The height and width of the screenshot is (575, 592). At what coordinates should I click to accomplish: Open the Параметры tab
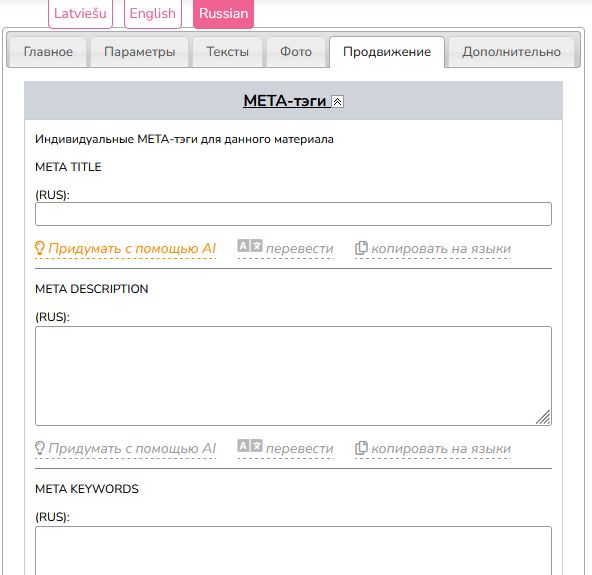click(x=140, y=52)
